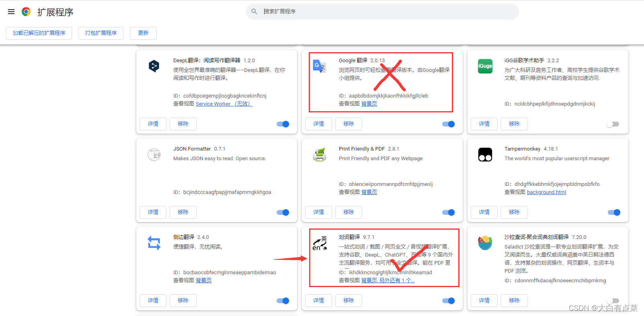Screen dimensions: 644x316
Task: Open Print Friendly 背景页 link
Action: (369, 192)
